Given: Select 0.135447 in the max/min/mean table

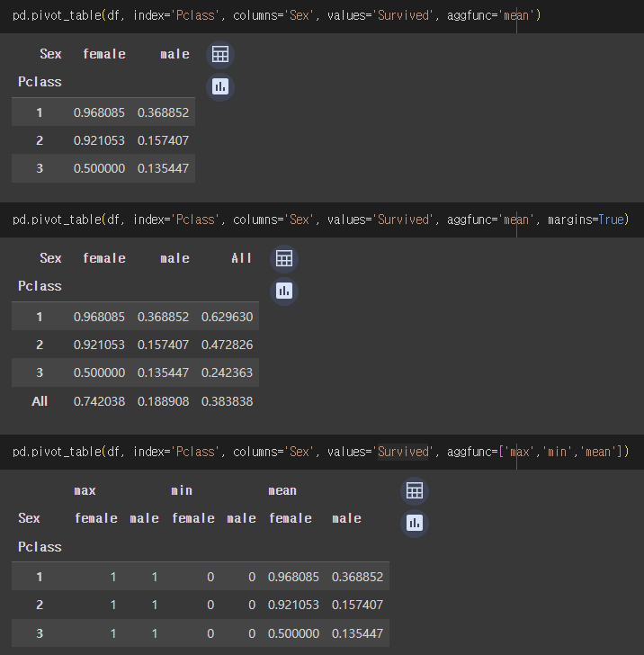Looking at the screenshot, I should point(357,633).
